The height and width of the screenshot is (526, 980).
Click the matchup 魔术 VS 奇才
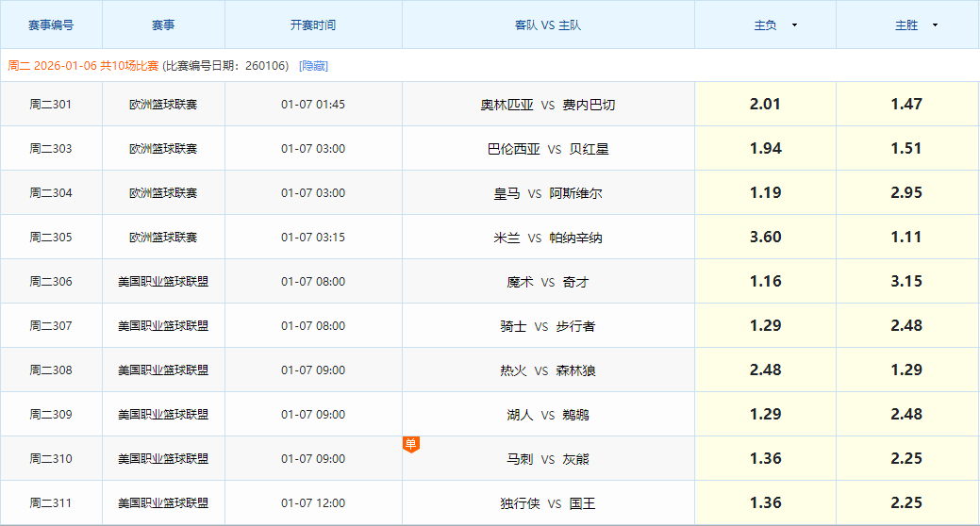click(x=548, y=283)
